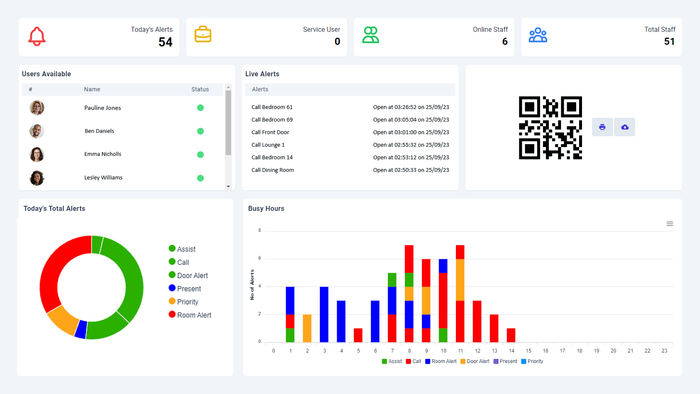Click the blue bar at hour 3
700x394 pixels.
324,315
